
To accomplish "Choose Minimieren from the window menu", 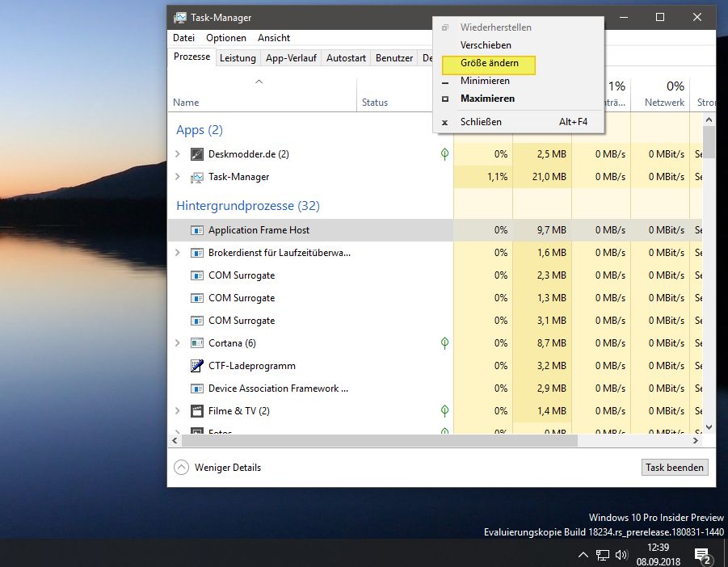I will pyautogui.click(x=518, y=81).
